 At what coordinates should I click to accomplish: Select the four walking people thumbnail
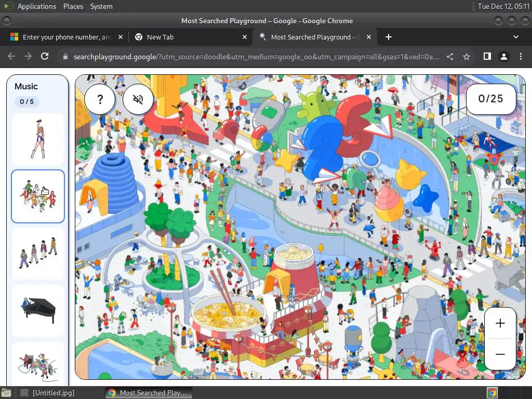tap(37, 254)
